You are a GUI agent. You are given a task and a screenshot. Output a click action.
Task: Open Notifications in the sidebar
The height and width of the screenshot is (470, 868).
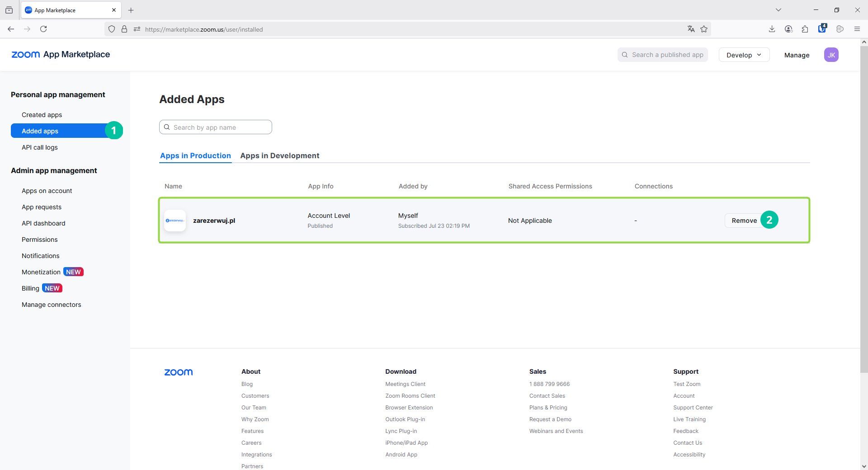point(41,256)
